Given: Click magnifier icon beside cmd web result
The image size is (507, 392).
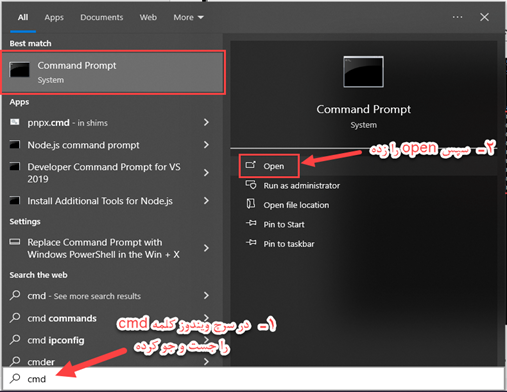Looking at the screenshot, I should coord(15,295).
